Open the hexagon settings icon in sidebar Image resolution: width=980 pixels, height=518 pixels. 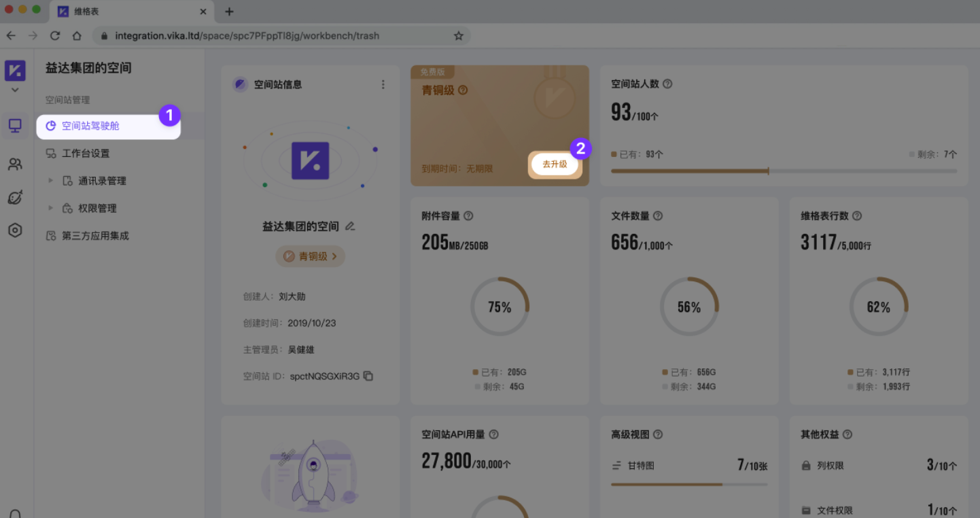click(15, 230)
